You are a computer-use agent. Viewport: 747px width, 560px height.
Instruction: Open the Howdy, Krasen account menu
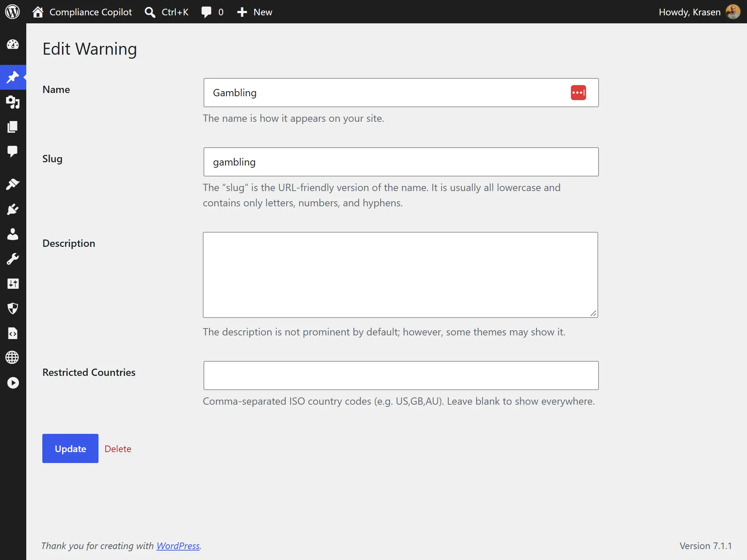(699, 12)
